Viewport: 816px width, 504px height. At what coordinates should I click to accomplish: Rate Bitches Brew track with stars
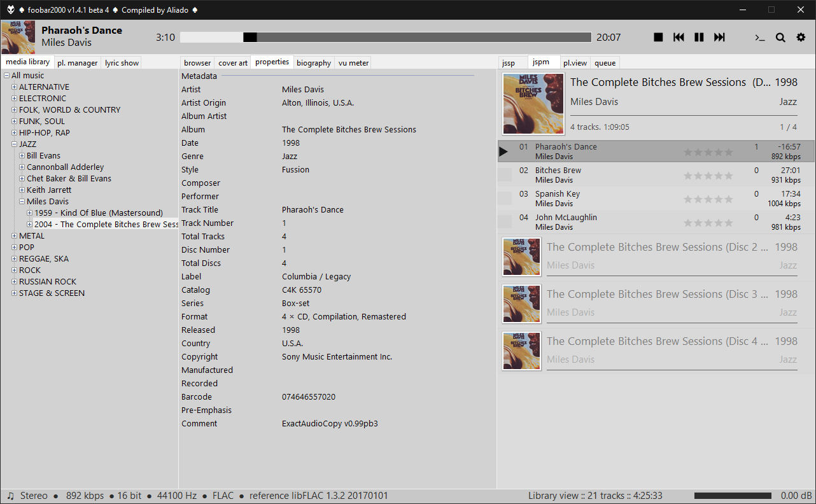point(708,176)
